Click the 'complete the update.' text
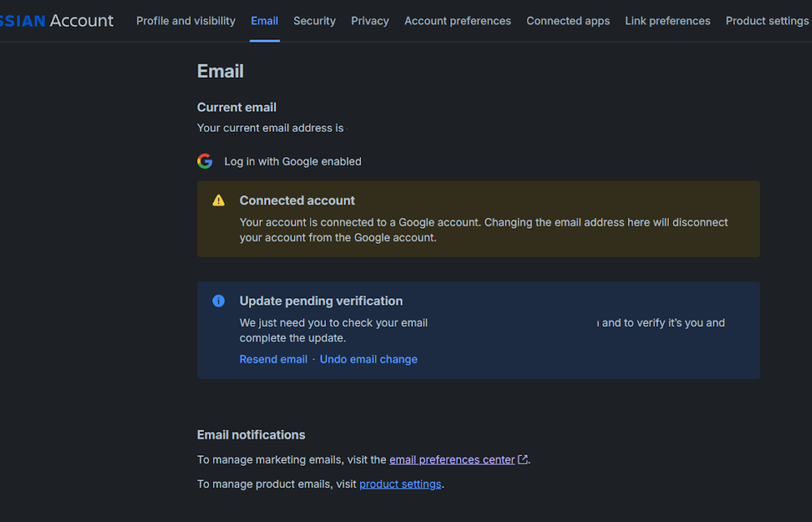 click(293, 337)
